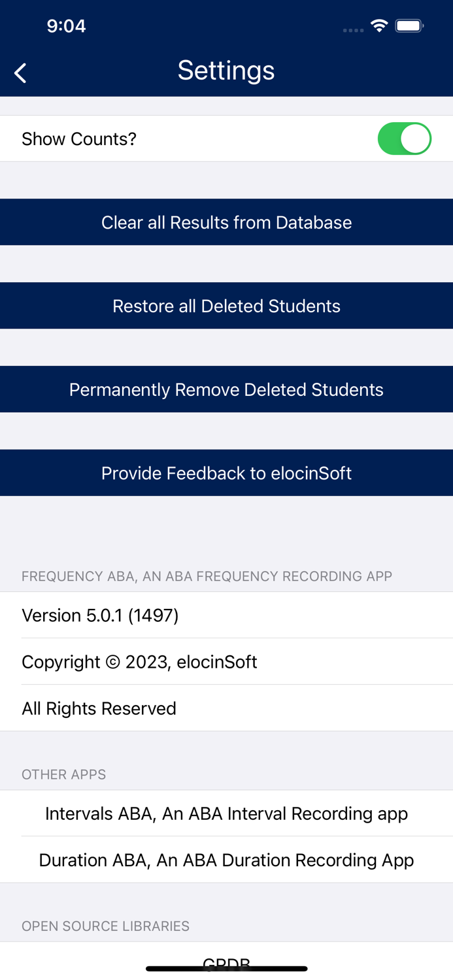Select Permanently Remove Deleted Students
The image size is (453, 980).
[226, 389]
